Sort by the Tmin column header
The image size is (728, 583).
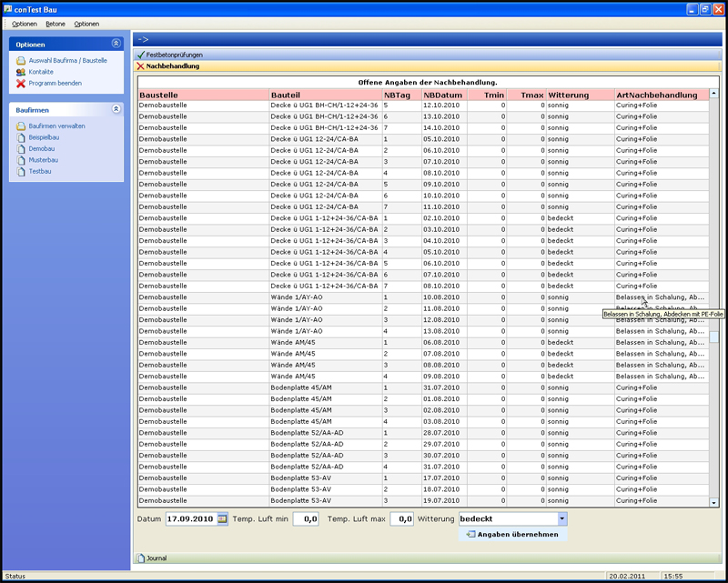tap(487, 95)
